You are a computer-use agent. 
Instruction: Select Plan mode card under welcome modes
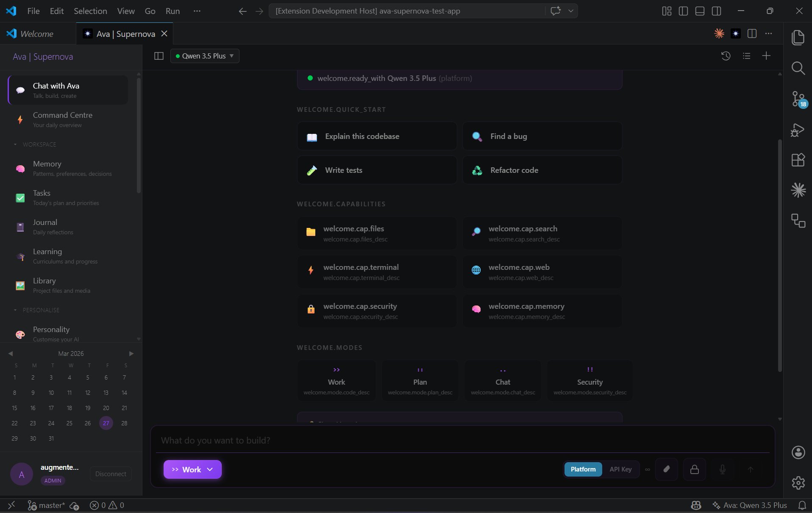point(420,380)
